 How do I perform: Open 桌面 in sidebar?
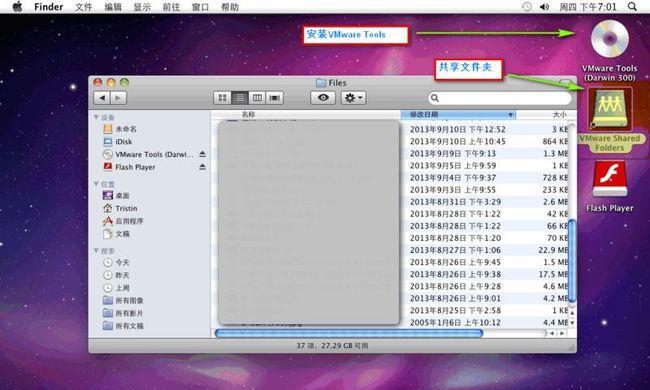[116, 196]
